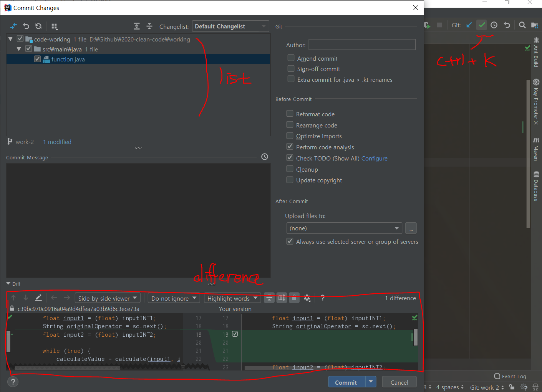The height and width of the screenshot is (392, 542).
Task: Click the help button at dialog bottom-left
Action: (x=13, y=382)
